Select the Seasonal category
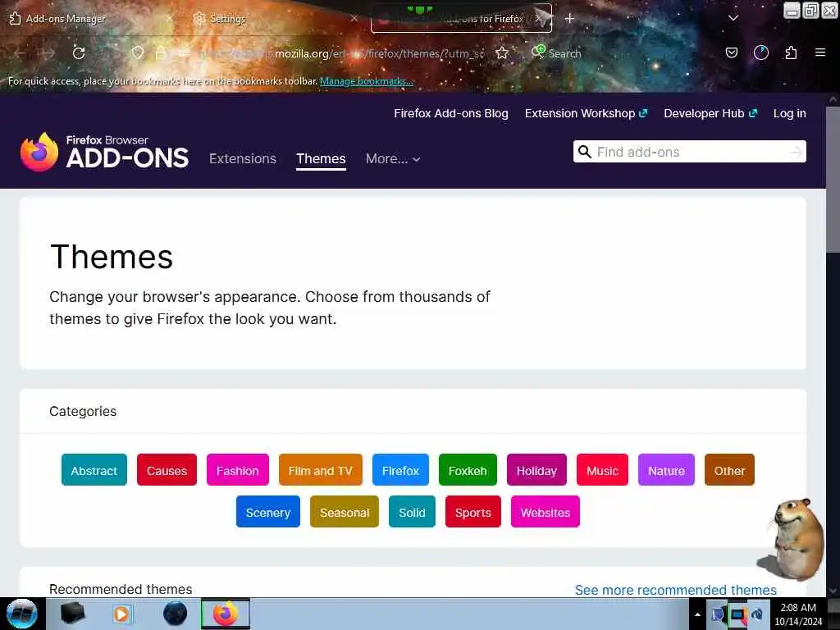 point(345,512)
